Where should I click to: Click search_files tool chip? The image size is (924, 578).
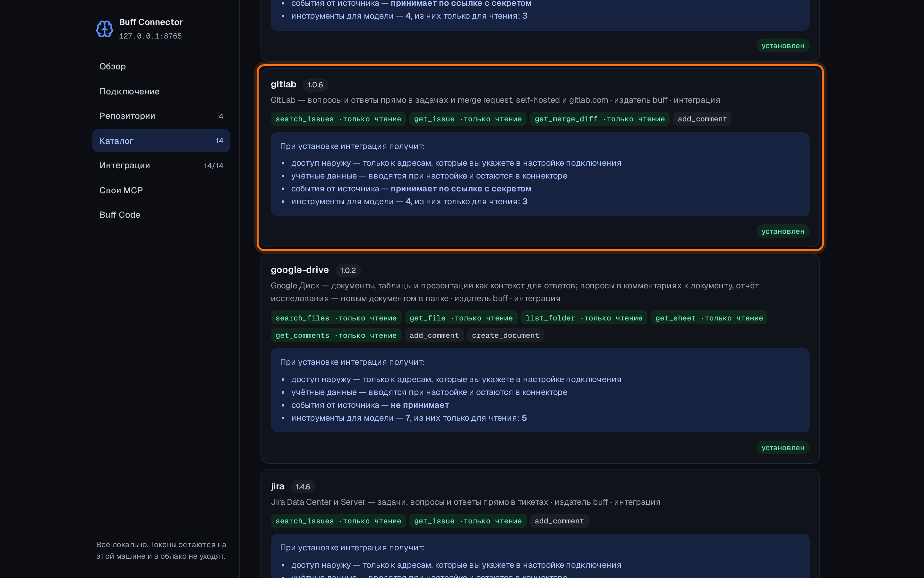[x=336, y=318]
